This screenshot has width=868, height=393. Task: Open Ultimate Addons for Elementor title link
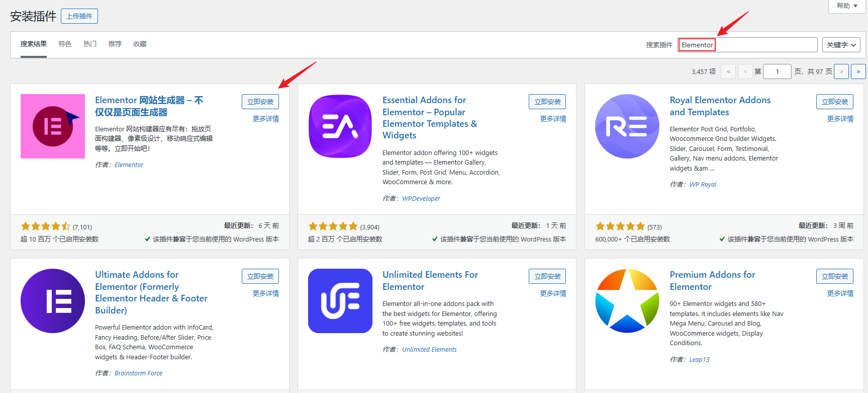tap(151, 292)
